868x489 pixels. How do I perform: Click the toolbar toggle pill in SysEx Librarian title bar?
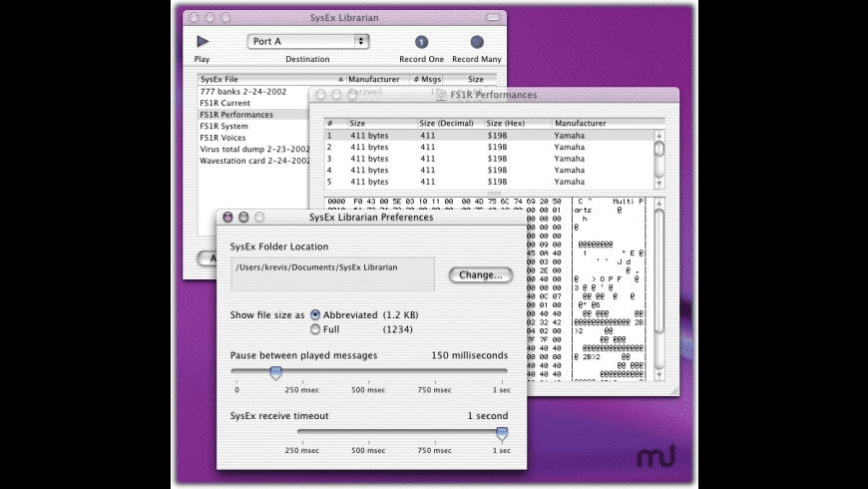point(493,18)
